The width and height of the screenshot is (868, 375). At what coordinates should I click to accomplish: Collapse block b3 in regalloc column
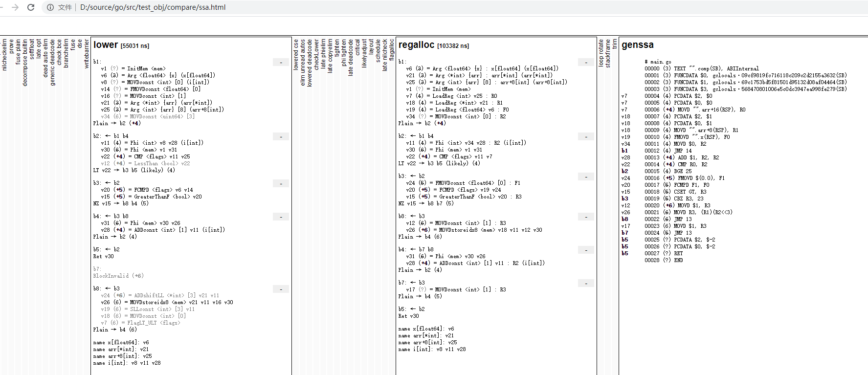[586, 176]
